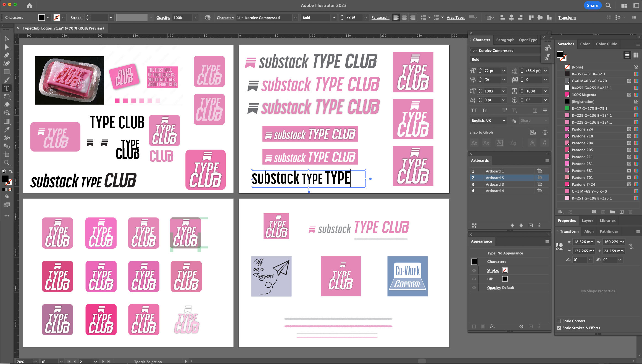The height and width of the screenshot is (364, 642).
Task: Click the Home icon in top bar
Action: (x=30, y=6)
